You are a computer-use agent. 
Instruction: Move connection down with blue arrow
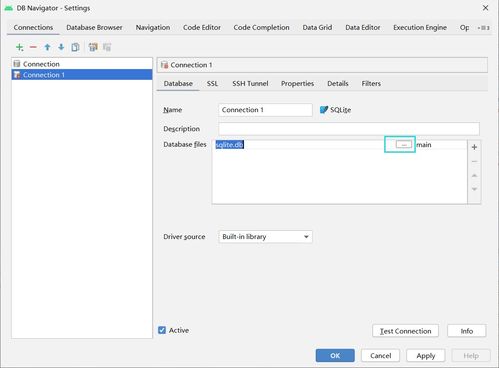(61, 47)
